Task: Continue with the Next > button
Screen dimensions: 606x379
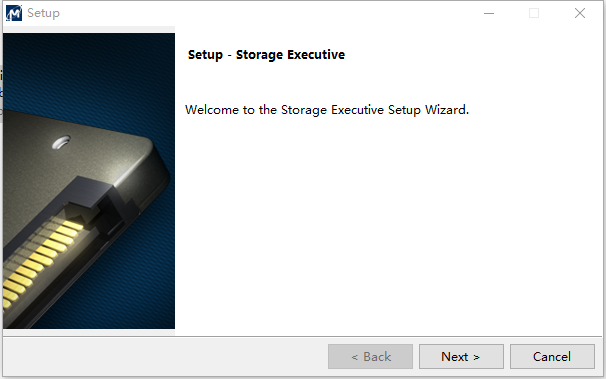Action: (x=461, y=356)
